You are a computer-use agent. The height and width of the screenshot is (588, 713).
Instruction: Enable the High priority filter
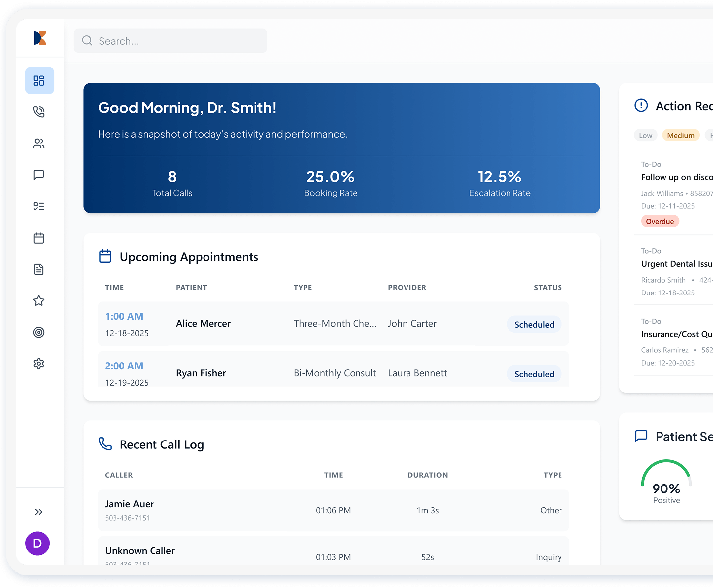coord(710,135)
